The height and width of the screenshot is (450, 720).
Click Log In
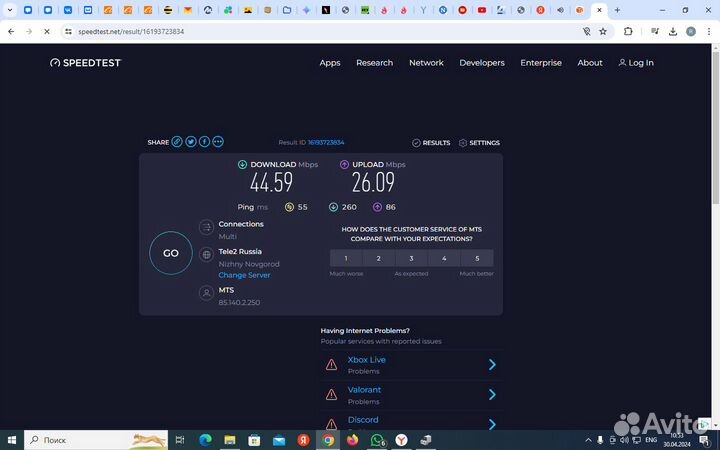[x=636, y=63]
